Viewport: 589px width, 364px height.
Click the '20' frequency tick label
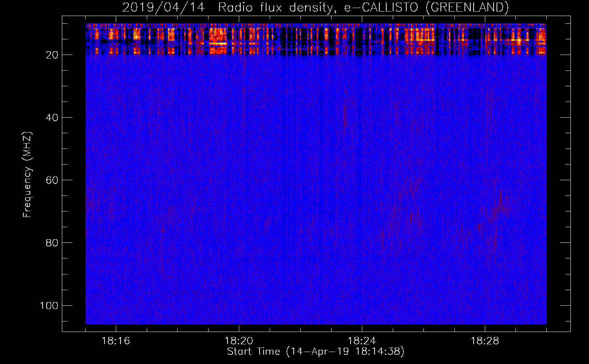pos(52,55)
